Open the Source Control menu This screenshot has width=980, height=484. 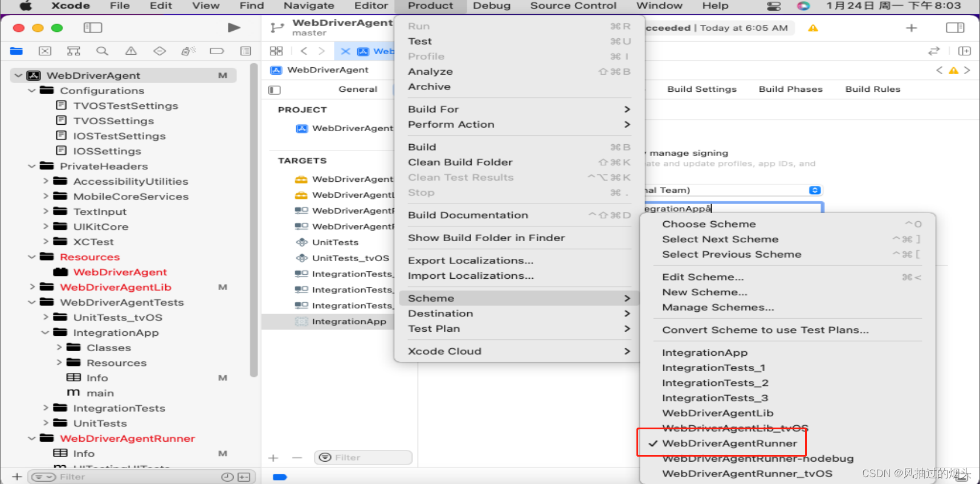(x=573, y=6)
